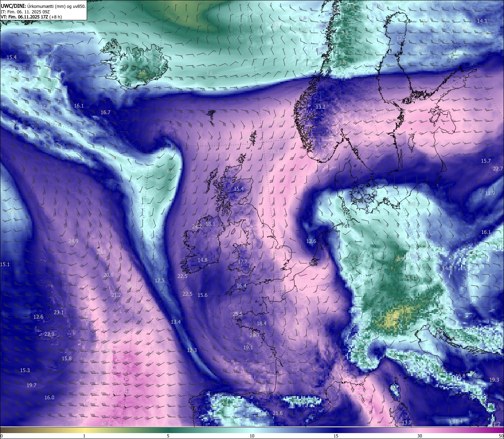Click the magenta color bar end near 50
504x439 pixels.
point(499,430)
